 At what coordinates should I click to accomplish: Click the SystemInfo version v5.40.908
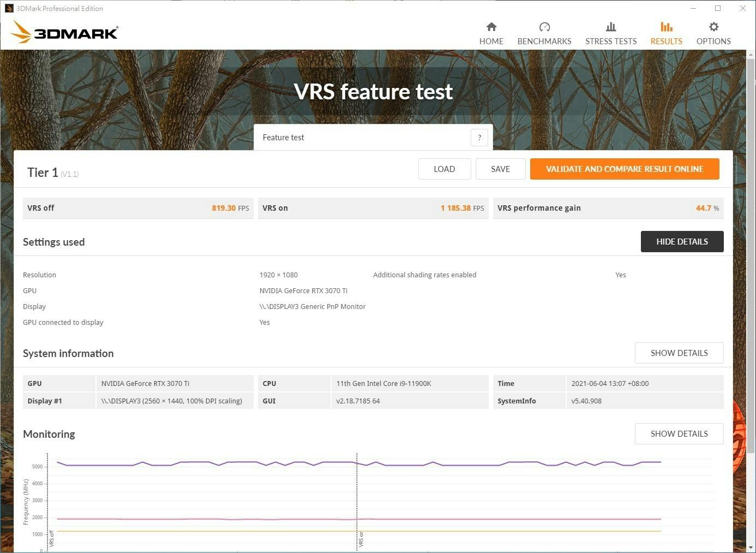586,401
